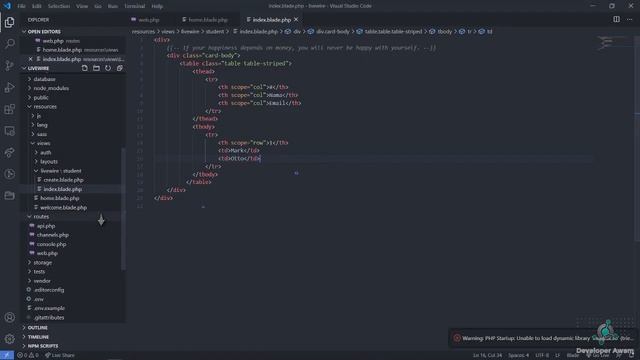Click the errors and warnings status indicator
640x360 pixels.
[x=28, y=356]
